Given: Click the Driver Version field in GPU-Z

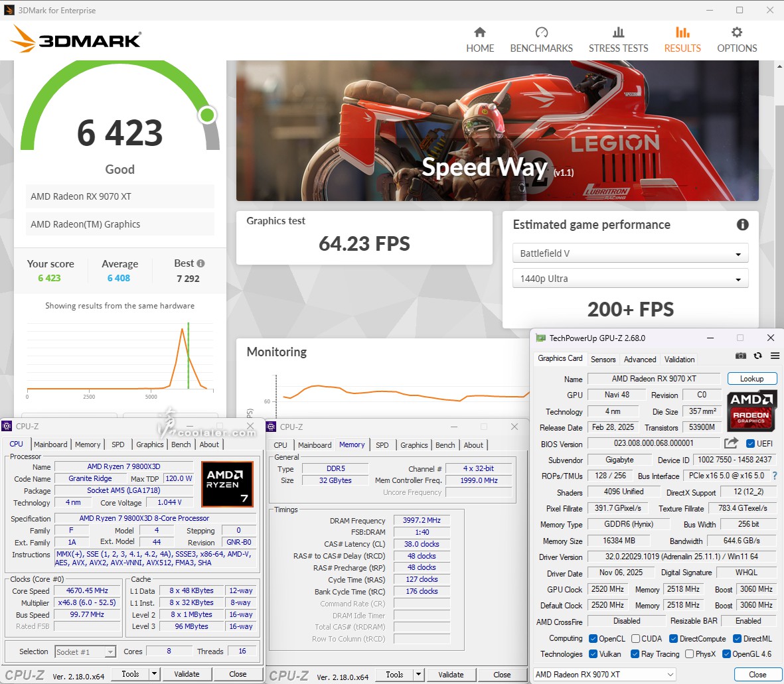Looking at the screenshot, I should (682, 557).
